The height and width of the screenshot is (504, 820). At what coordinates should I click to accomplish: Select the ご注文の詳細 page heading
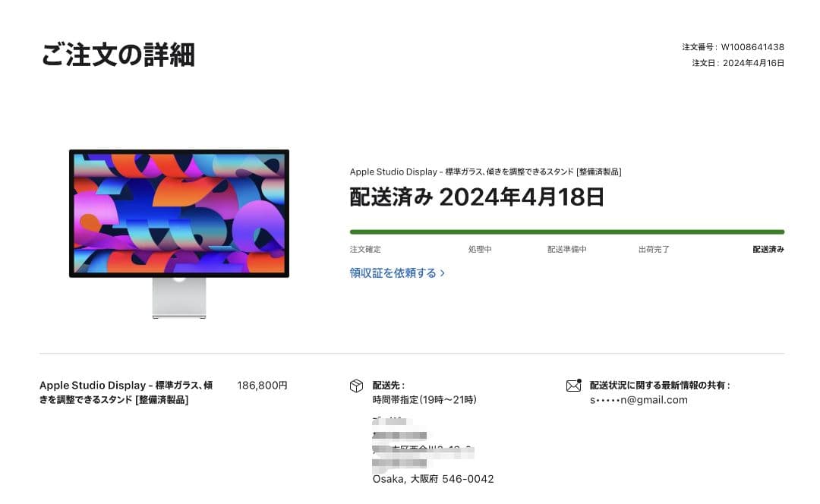119,55
